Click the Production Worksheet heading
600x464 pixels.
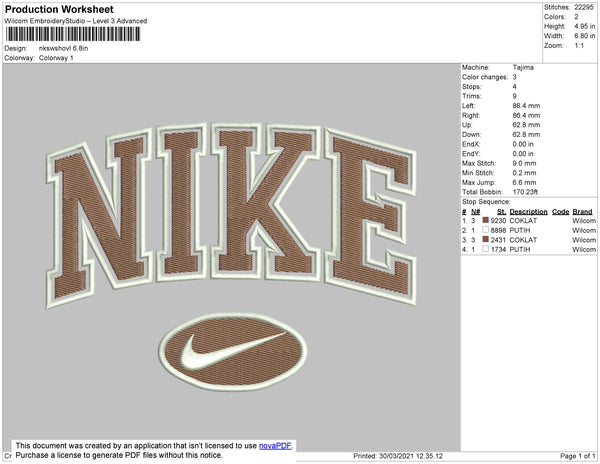pyautogui.click(x=59, y=10)
